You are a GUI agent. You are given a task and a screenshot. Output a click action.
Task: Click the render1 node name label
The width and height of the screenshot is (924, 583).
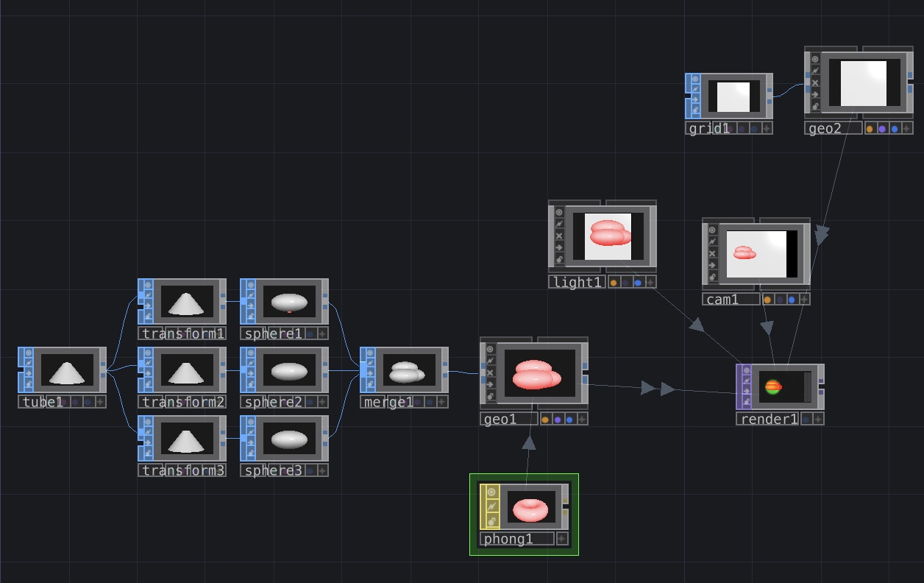click(x=770, y=419)
